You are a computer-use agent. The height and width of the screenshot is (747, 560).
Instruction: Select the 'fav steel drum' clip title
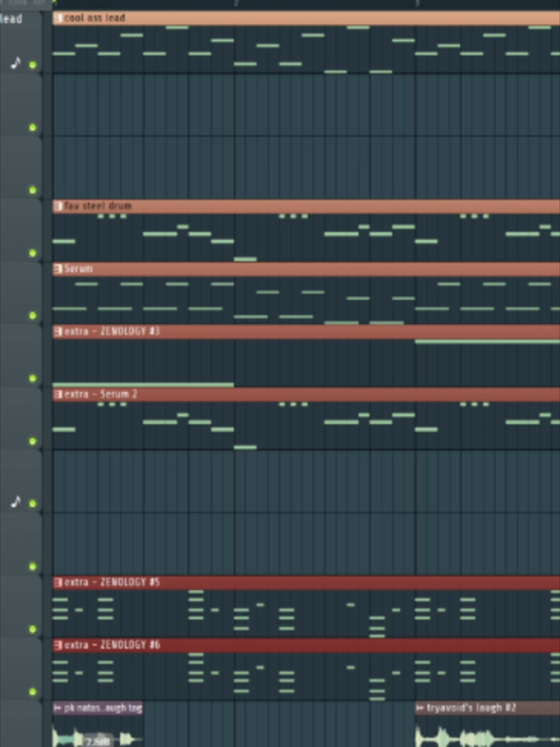click(x=98, y=206)
